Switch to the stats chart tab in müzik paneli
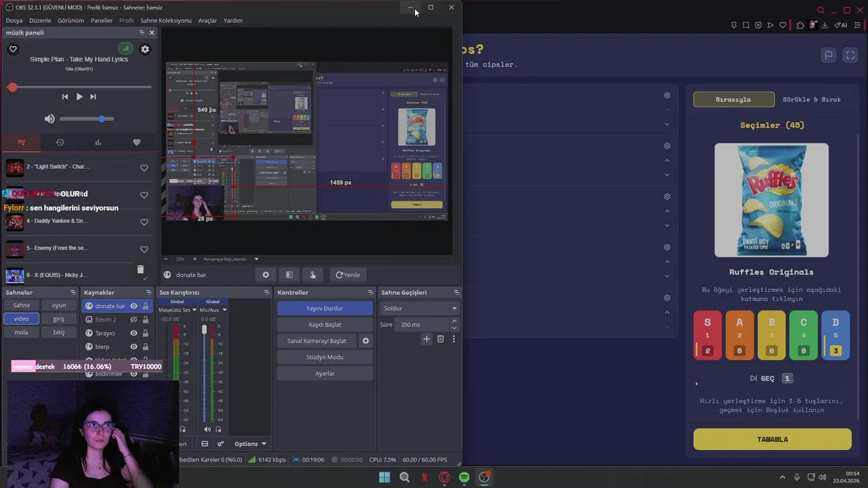Image resolution: width=868 pixels, height=488 pixels. pos(98,142)
